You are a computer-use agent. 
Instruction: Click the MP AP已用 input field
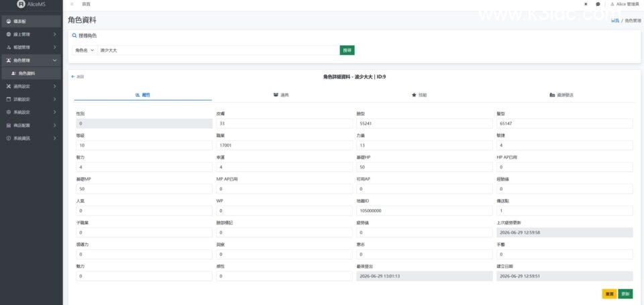(284, 189)
